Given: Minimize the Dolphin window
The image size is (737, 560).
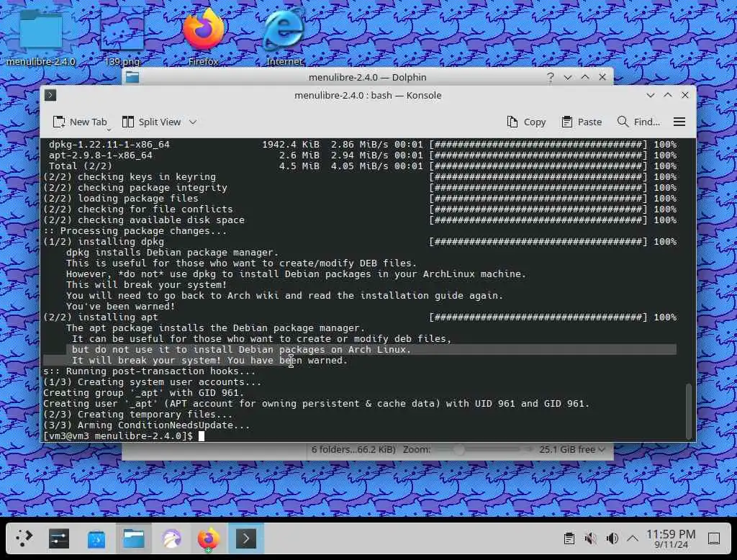Looking at the screenshot, I should (568, 77).
